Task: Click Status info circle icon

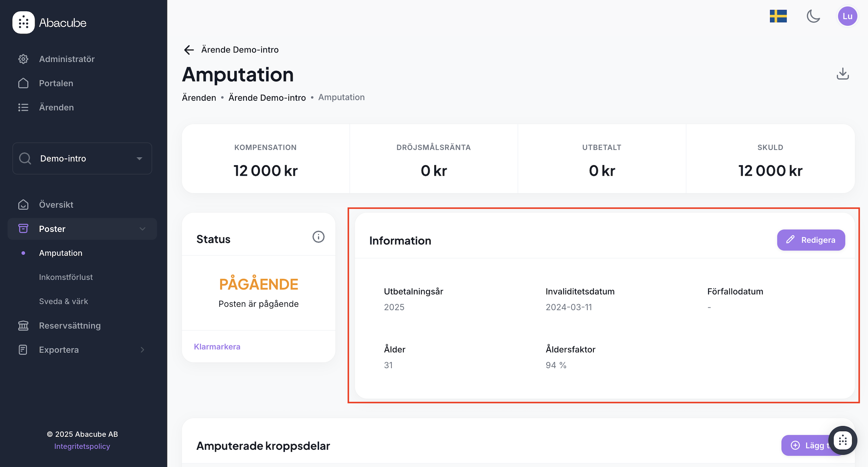Action: (318, 237)
